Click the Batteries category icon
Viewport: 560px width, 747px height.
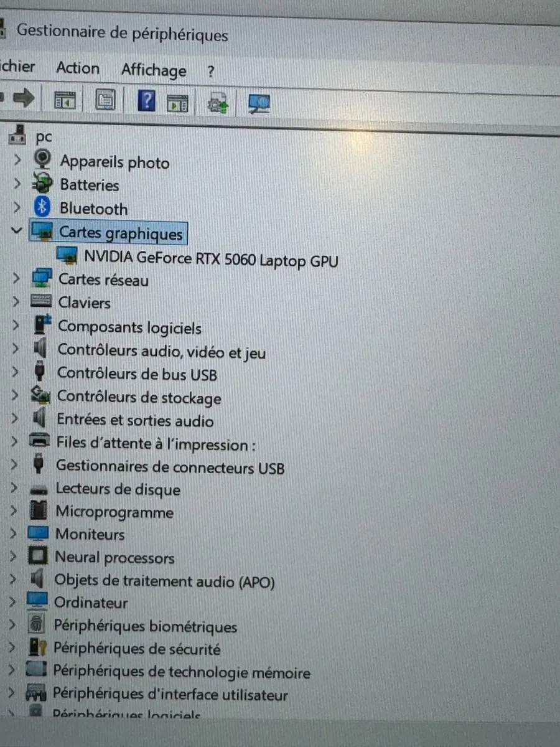[42, 184]
